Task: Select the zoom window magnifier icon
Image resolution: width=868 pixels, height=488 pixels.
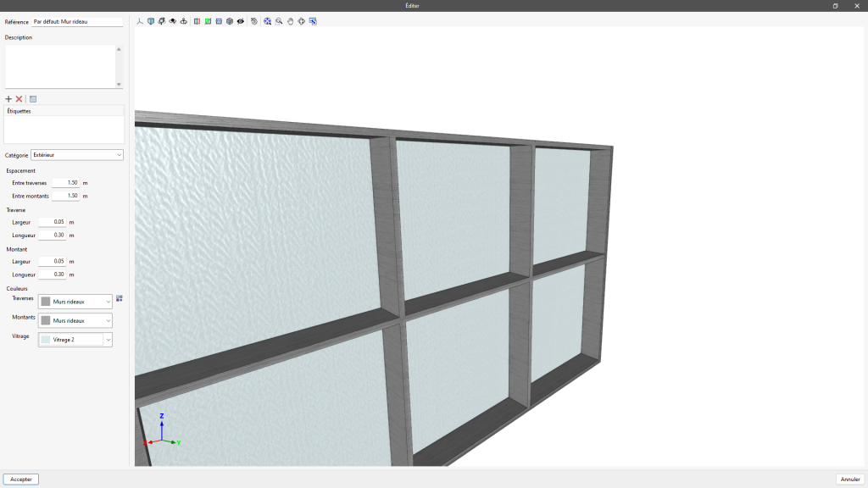Action: tap(279, 21)
